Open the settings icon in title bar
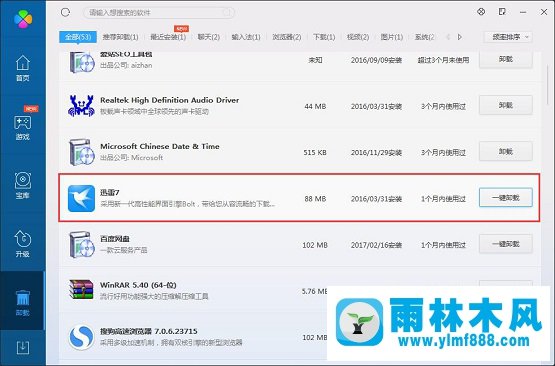Screen dimensions: 555x366 [481, 12]
